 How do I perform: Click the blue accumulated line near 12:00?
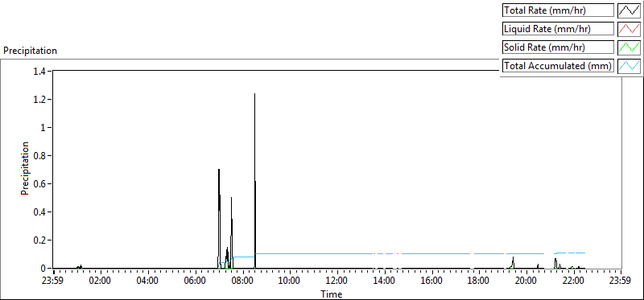(337, 253)
